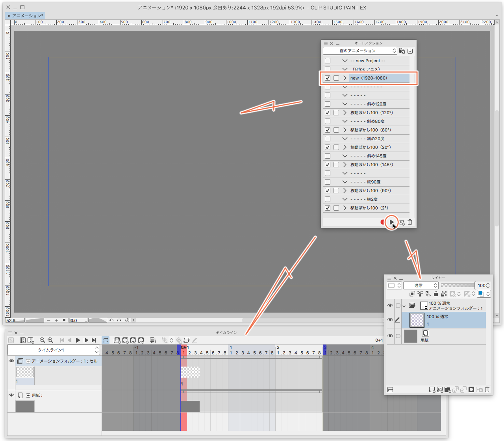Adjust the layer opacity slider
This screenshot has height=441, width=504.
458,285
